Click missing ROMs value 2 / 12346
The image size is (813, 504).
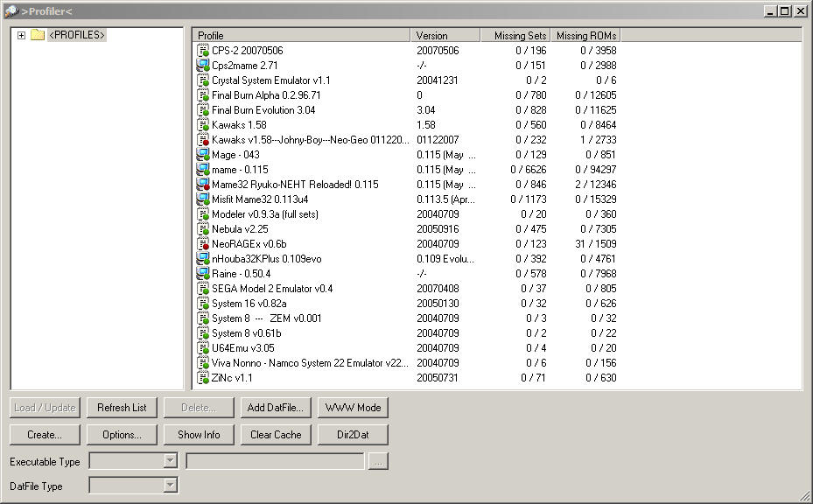click(x=596, y=185)
